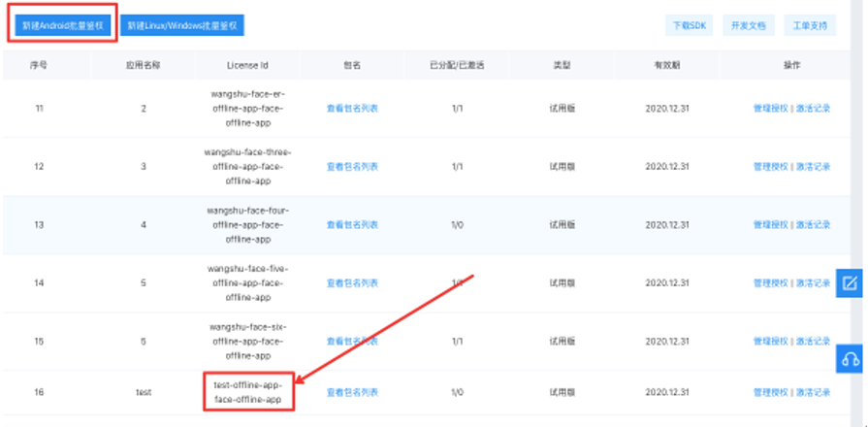
Task: Click 新建Android批量鉴权 button
Action: coord(62,25)
